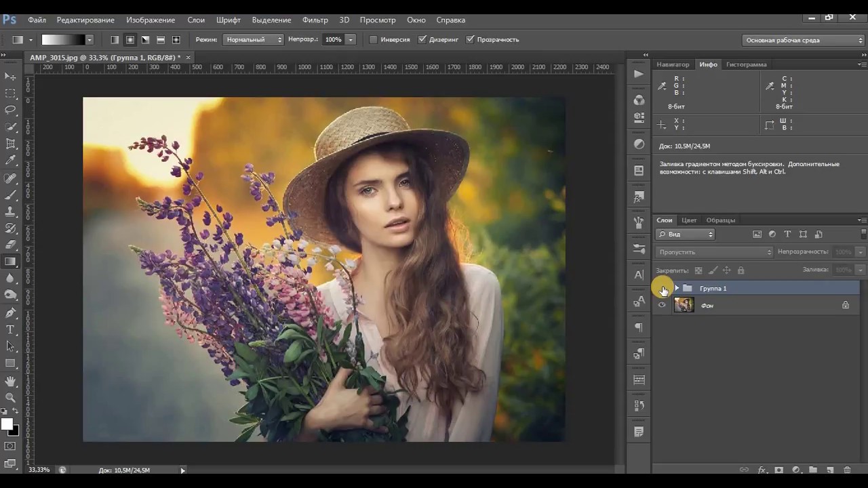The height and width of the screenshot is (488, 868).
Task: Choose the Radial gradient style
Action: (x=130, y=40)
